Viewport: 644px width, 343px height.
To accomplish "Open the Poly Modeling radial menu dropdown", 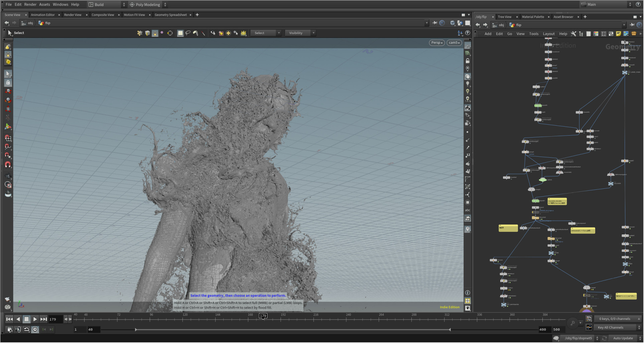I will point(148,5).
